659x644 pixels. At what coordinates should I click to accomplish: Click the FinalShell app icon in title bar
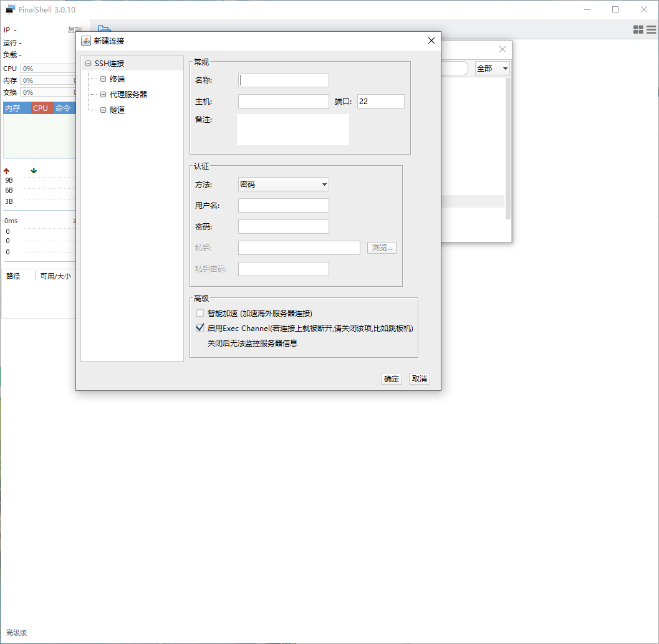click(x=11, y=9)
